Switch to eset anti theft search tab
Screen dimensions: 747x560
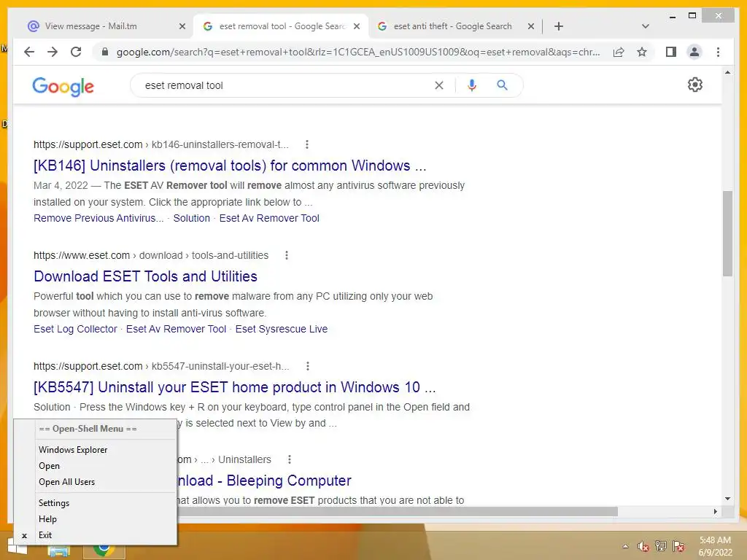point(452,26)
